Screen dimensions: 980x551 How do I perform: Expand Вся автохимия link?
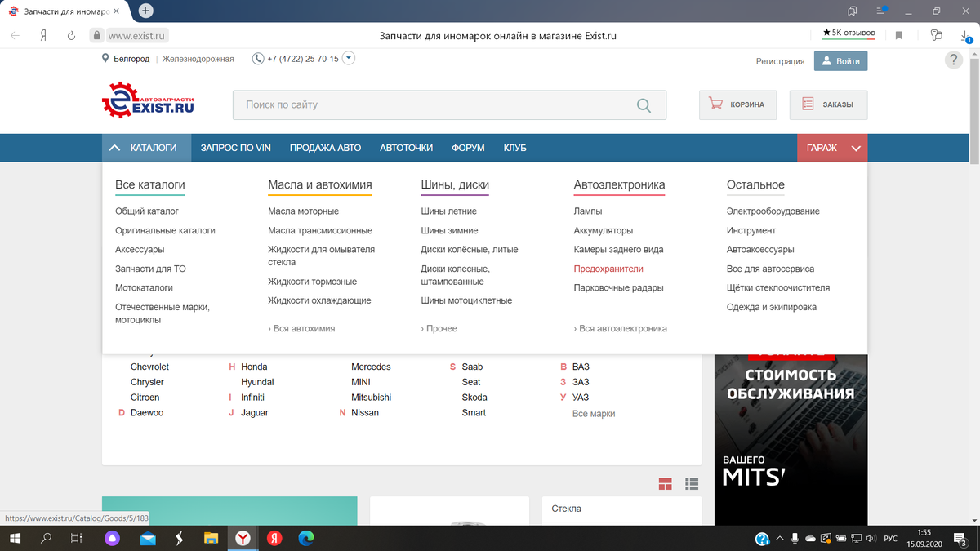point(301,328)
